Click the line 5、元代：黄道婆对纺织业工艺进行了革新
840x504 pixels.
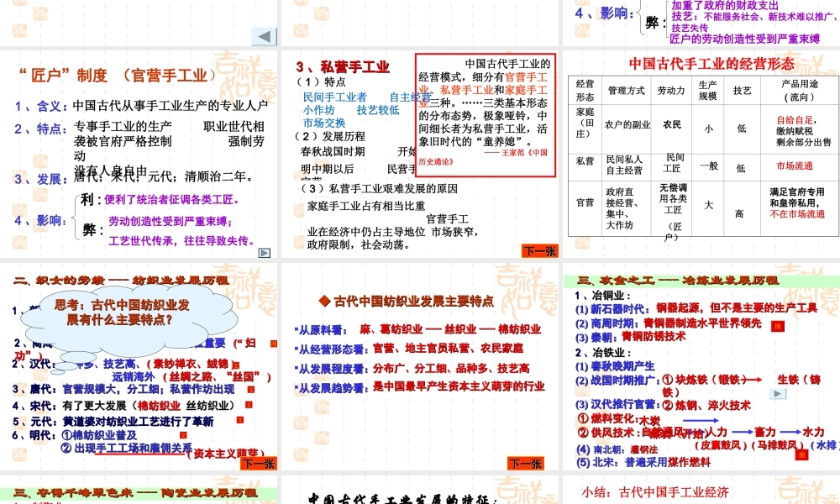click(x=113, y=422)
